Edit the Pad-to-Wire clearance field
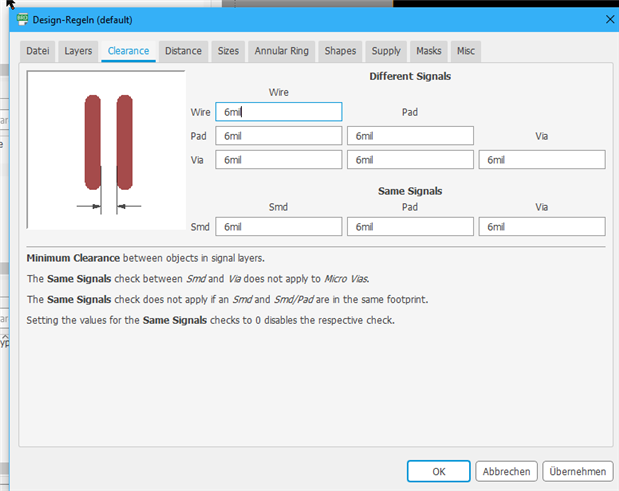619x491 pixels. (278, 136)
